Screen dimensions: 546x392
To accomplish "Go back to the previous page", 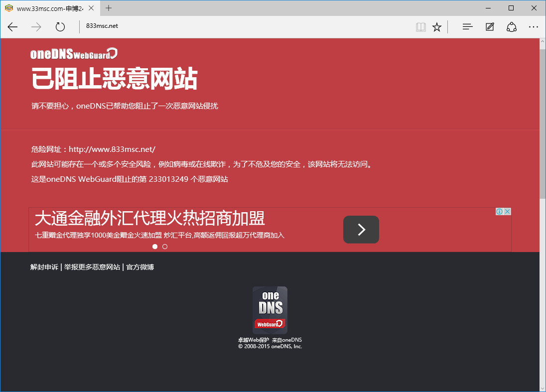I will click(x=12, y=27).
